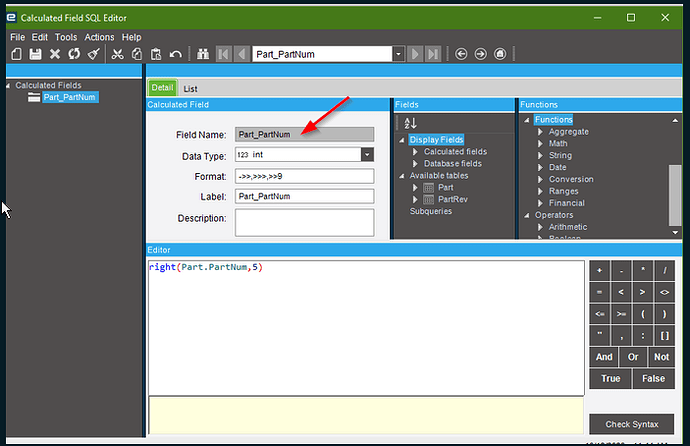The image size is (690, 446).
Task: Insert square brackets [] button
Action: tap(664, 336)
